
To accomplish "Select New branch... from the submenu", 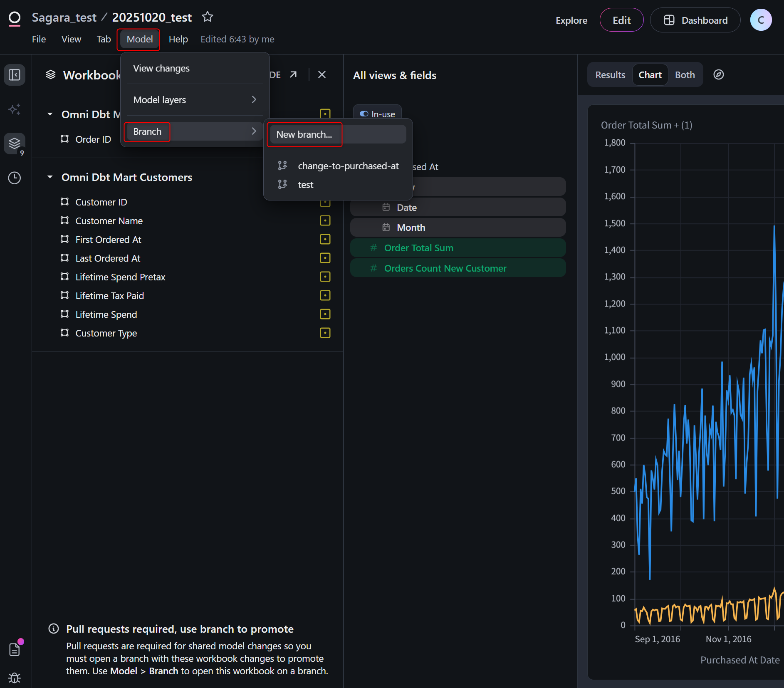I will coord(304,134).
